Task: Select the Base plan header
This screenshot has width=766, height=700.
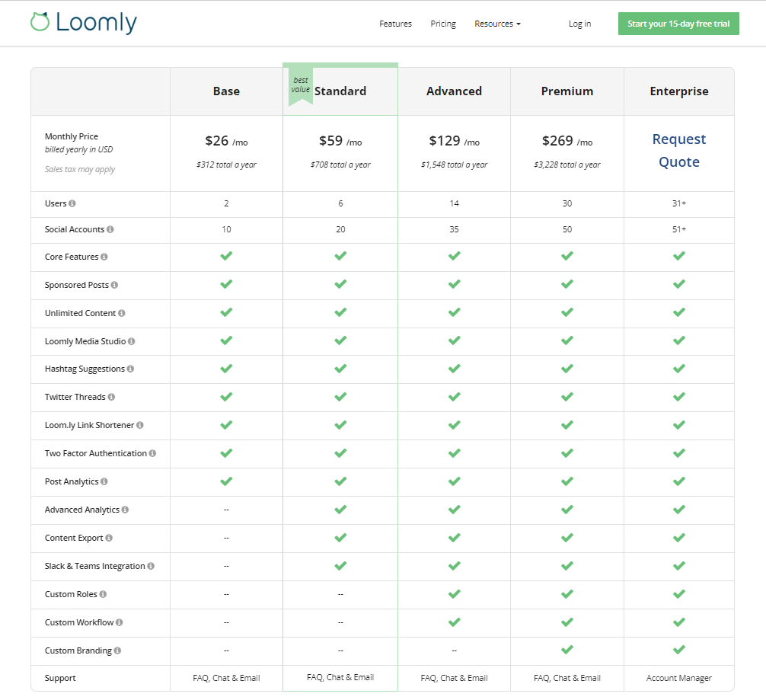Action: pyautogui.click(x=226, y=91)
